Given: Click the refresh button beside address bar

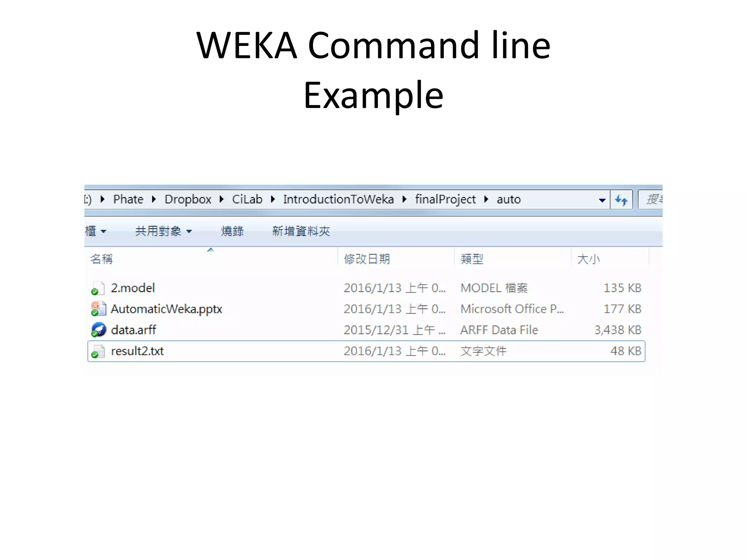Looking at the screenshot, I should pyautogui.click(x=622, y=200).
